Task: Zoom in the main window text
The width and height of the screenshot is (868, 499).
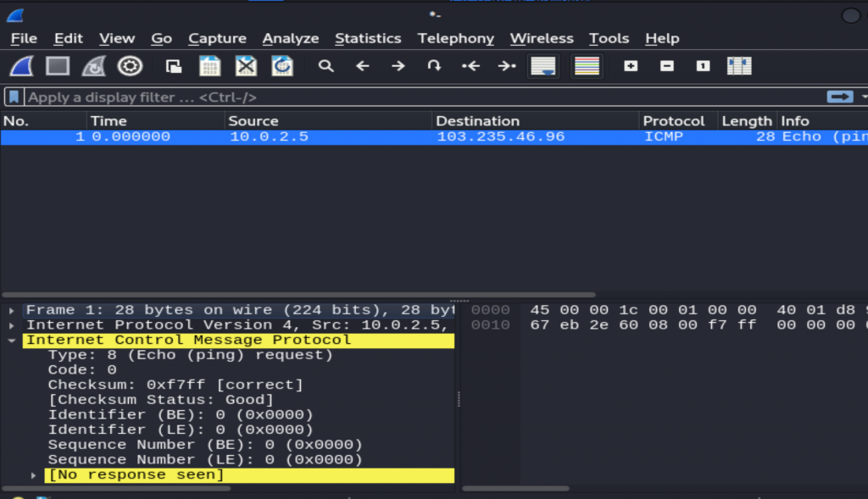Action: coord(631,66)
